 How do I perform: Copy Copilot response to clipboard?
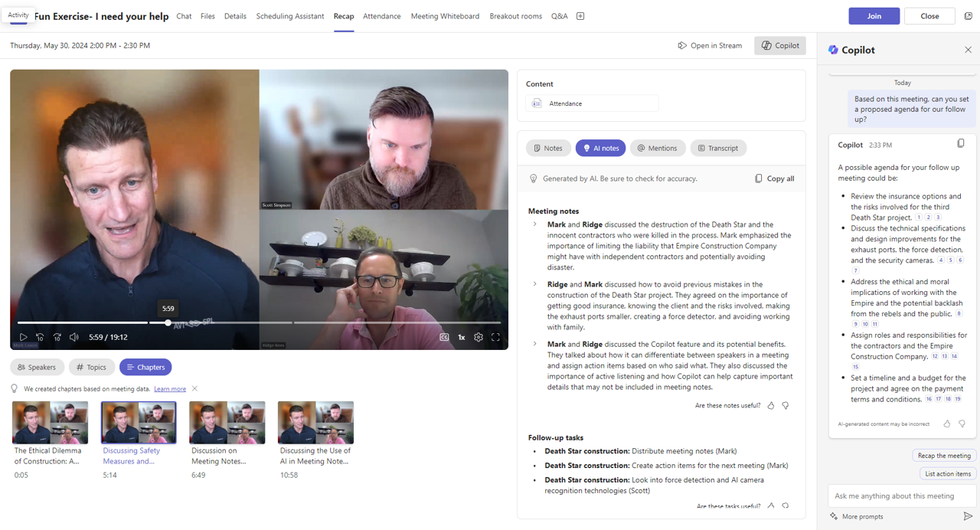click(961, 143)
